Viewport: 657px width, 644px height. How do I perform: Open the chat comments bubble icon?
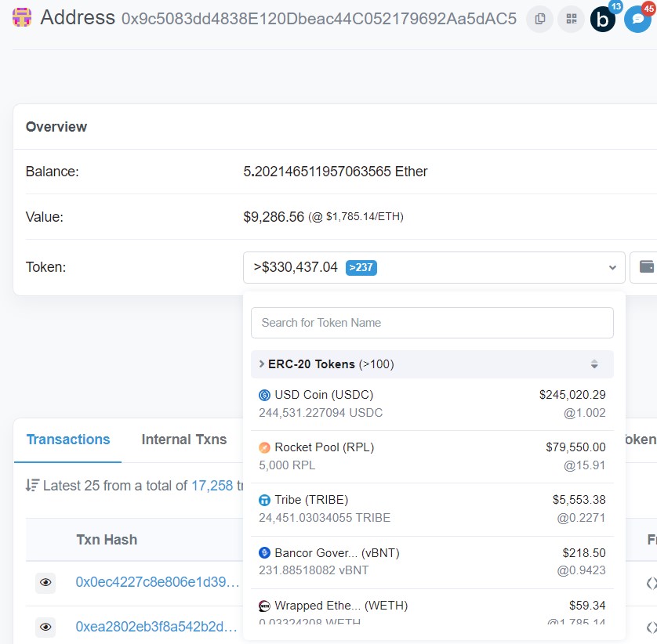[637, 19]
